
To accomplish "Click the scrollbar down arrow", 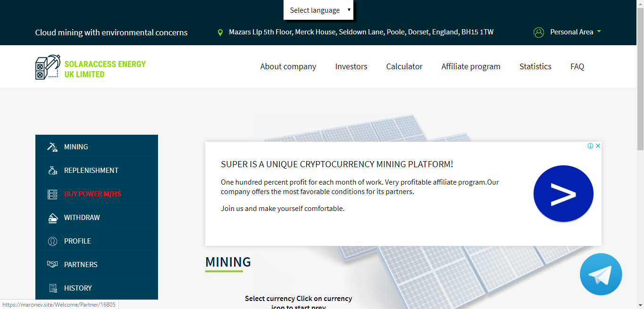I will (641, 306).
